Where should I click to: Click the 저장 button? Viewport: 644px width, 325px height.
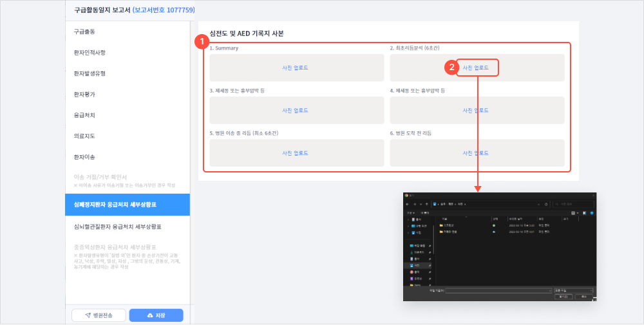[156, 315]
